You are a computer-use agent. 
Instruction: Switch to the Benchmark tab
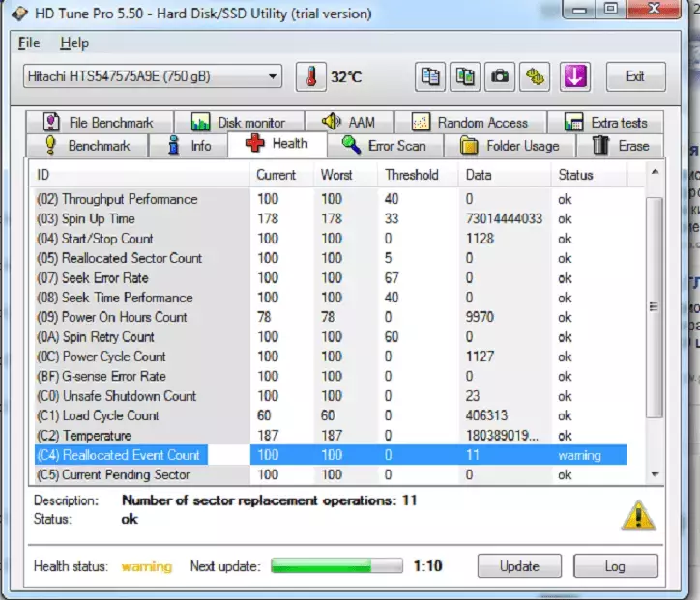[x=87, y=146]
